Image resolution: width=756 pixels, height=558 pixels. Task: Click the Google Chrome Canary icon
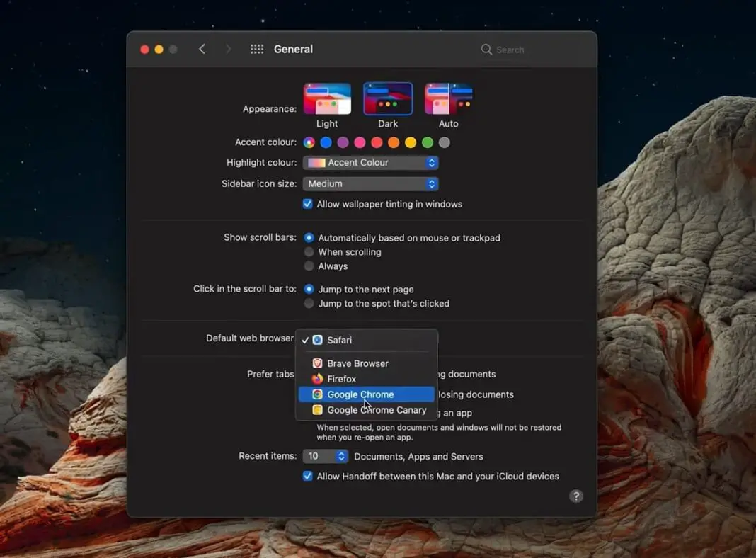tap(316, 409)
